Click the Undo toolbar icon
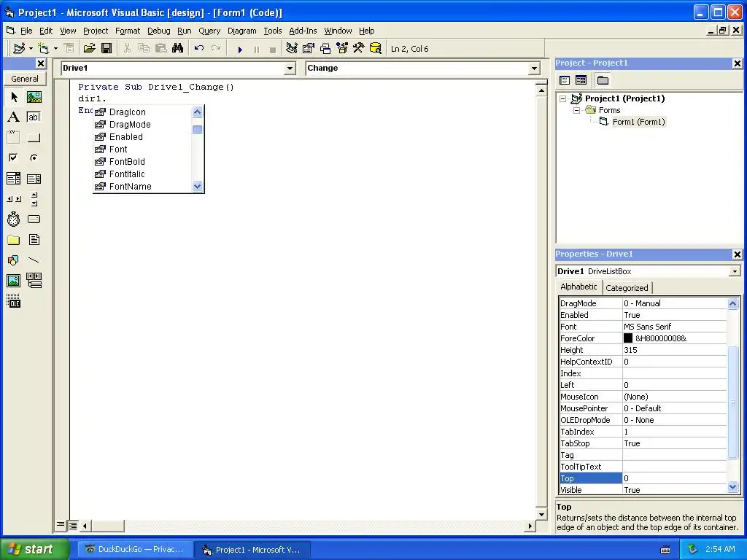Image resolution: width=747 pixels, height=560 pixels. point(199,49)
